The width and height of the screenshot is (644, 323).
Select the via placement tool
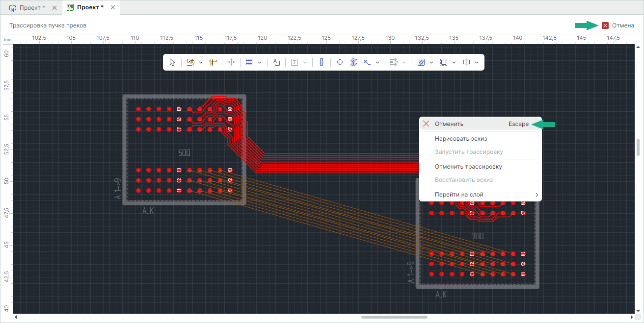tap(367, 62)
